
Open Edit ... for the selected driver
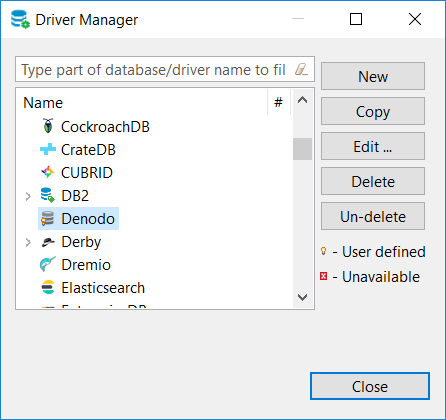(373, 146)
